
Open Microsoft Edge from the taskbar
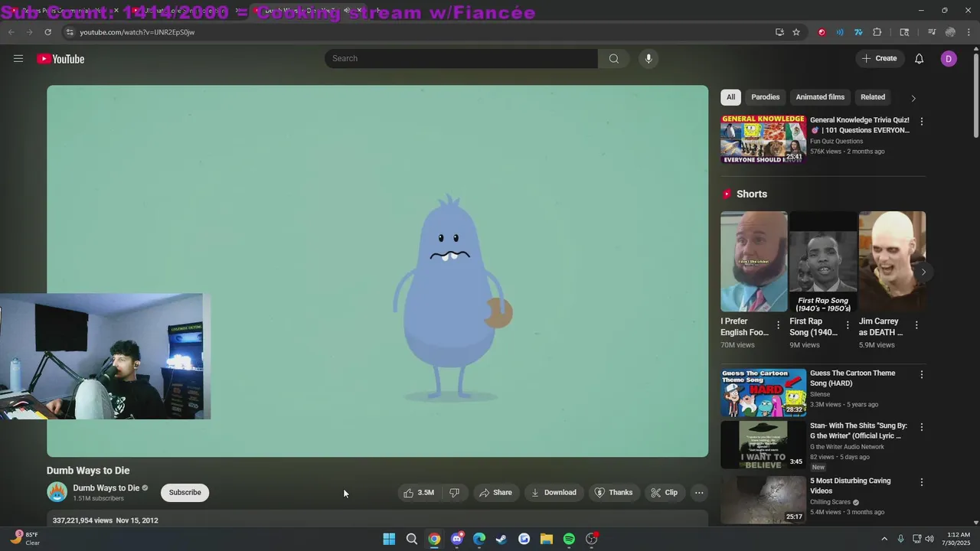(479, 540)
